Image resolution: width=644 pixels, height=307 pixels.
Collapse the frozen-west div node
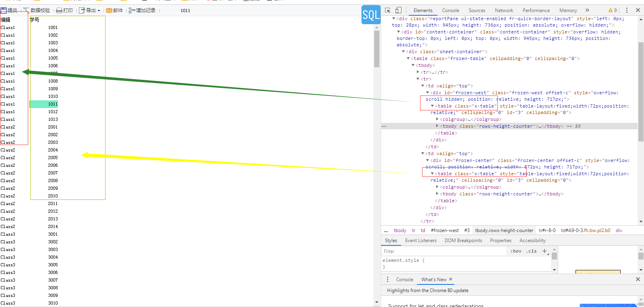tap(428, 93)
